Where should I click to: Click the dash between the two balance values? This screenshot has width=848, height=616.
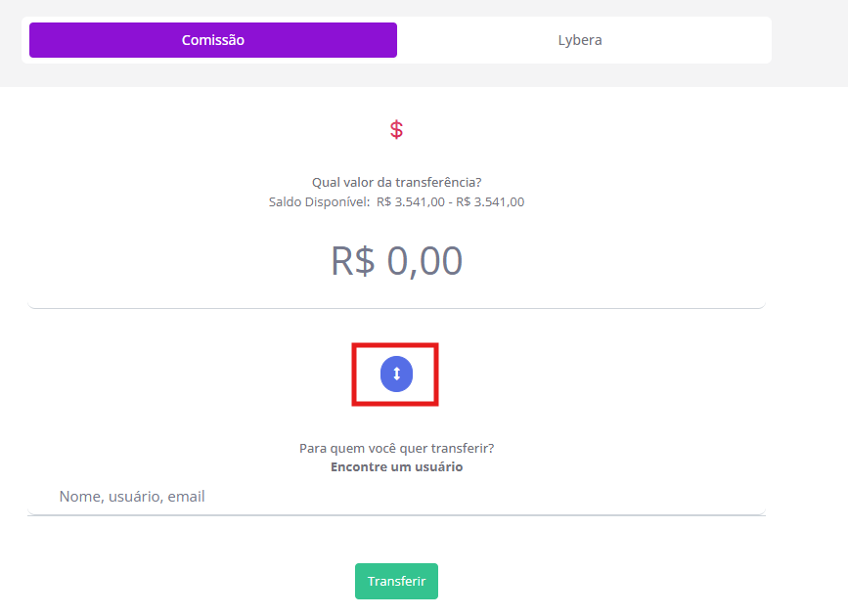[450, 202]
